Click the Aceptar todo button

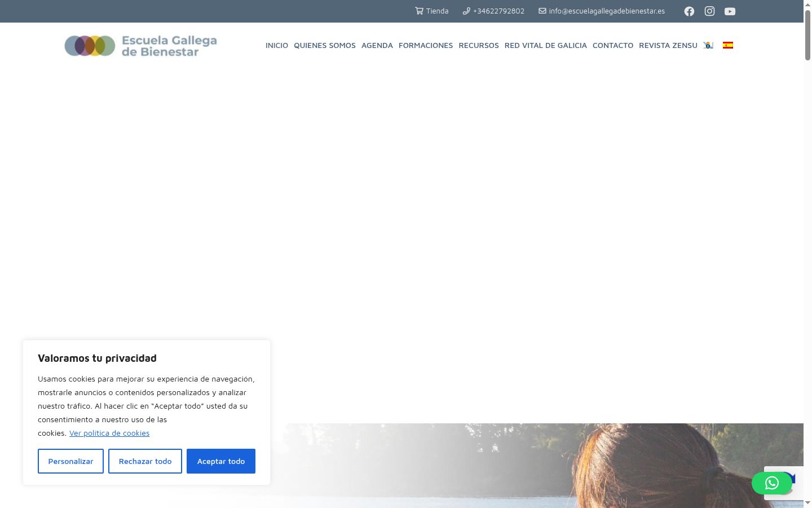point(221,461)
